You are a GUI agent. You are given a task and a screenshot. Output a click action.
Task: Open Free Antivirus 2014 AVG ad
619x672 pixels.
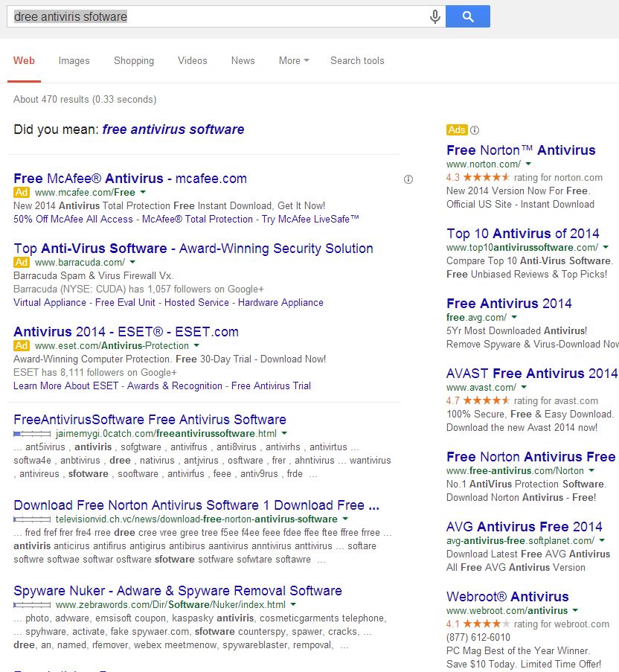pos(509,304)
